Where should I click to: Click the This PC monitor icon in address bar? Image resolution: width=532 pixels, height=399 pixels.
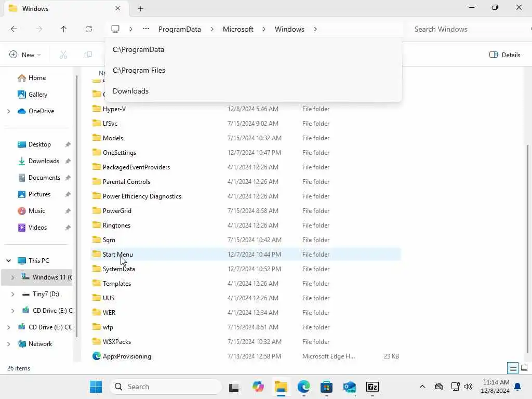coord(115,29)
